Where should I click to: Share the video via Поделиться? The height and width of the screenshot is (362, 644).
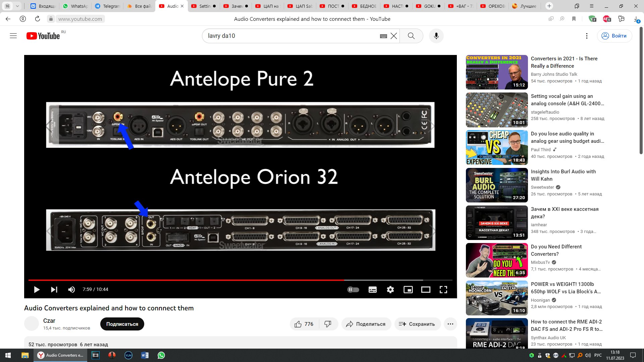tap(366, 324)
